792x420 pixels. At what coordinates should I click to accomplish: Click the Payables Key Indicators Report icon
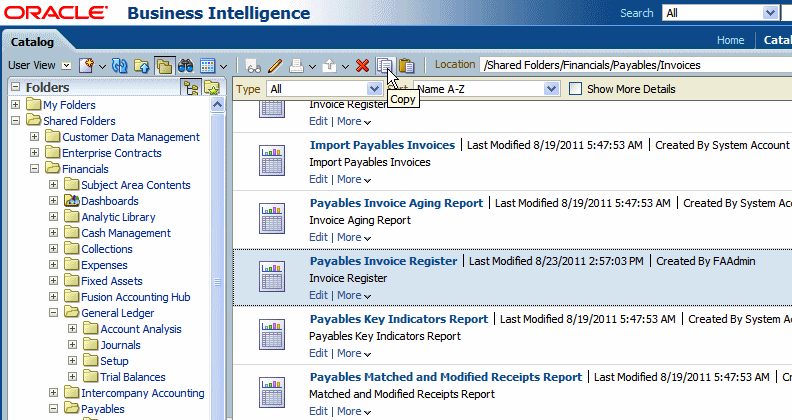point(272,335)
